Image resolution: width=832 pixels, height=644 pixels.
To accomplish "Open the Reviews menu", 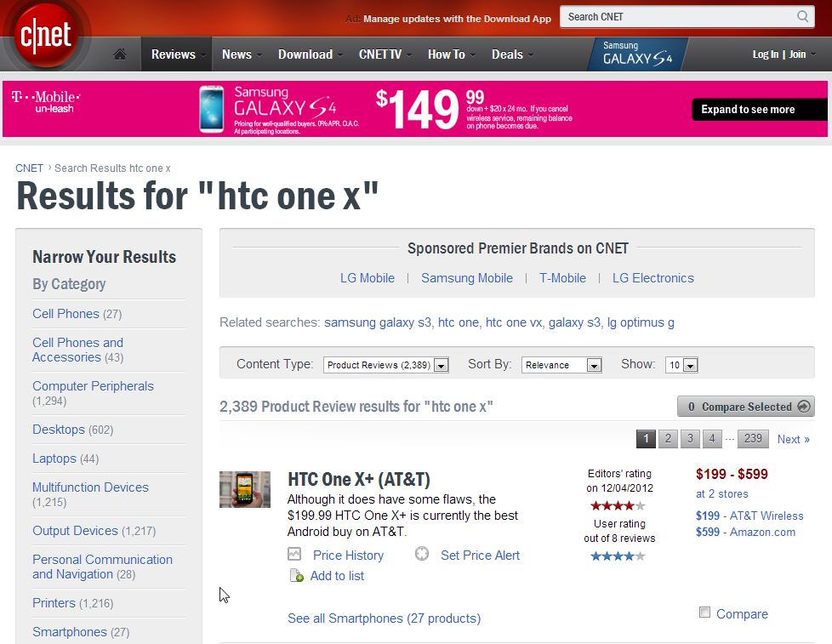I will [x=176, y=54].
